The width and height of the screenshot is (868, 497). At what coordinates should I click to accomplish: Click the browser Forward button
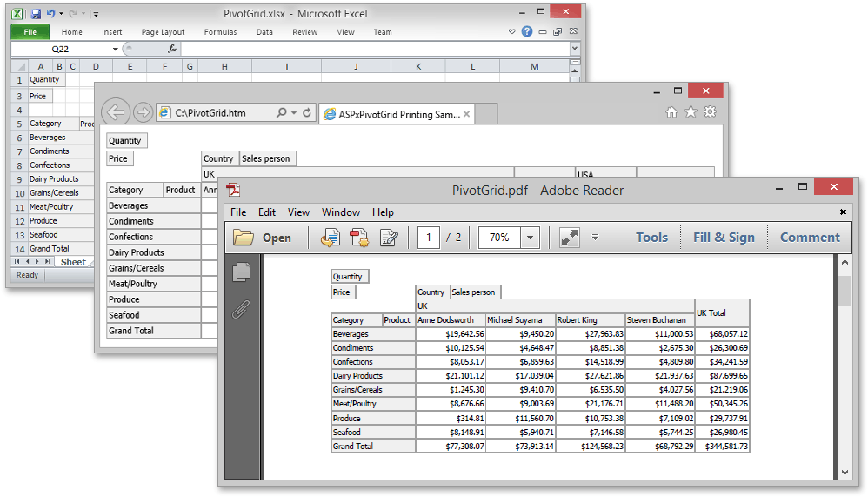[x=143, y=112]
